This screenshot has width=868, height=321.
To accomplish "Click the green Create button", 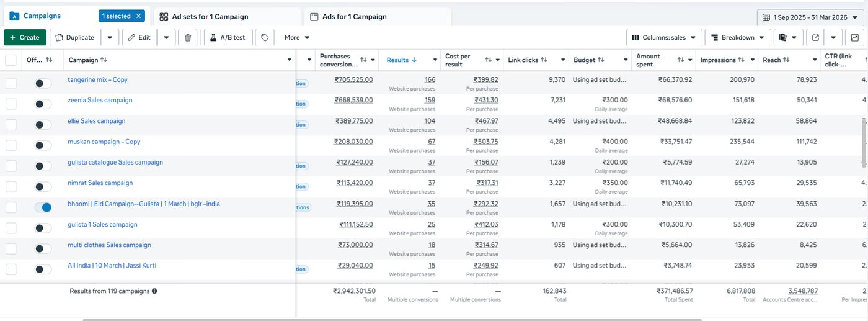I will [25, 37].
